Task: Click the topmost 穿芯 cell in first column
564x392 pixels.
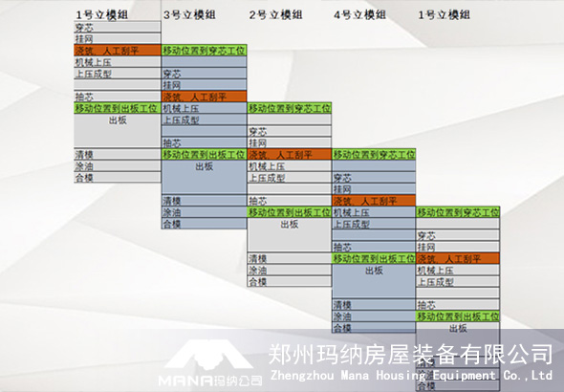Action: tap(118, 27)
